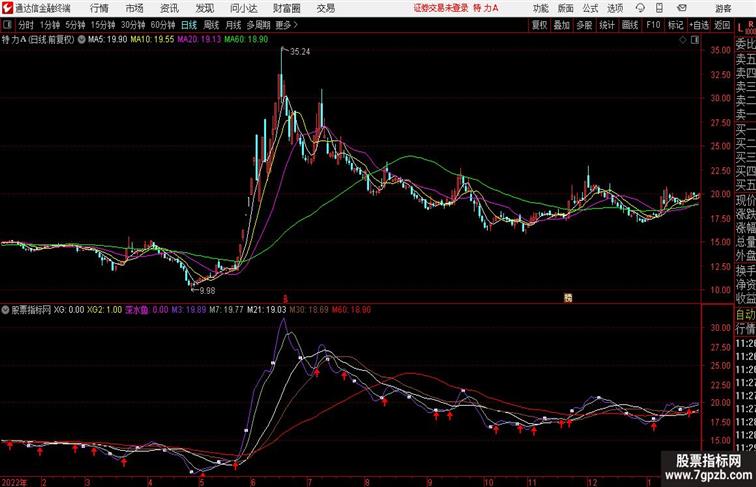
Task: Open the customer service headset icon
Action: [640, 8]
